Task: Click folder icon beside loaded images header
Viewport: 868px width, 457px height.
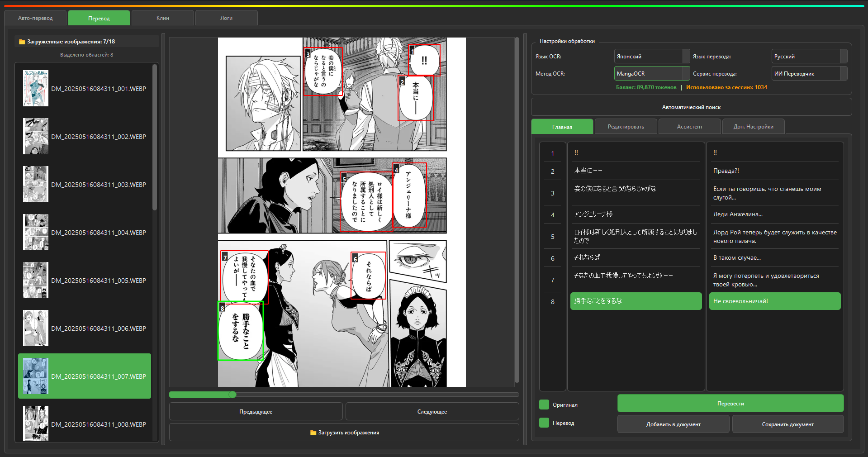Action: click(x=22, y=42)
